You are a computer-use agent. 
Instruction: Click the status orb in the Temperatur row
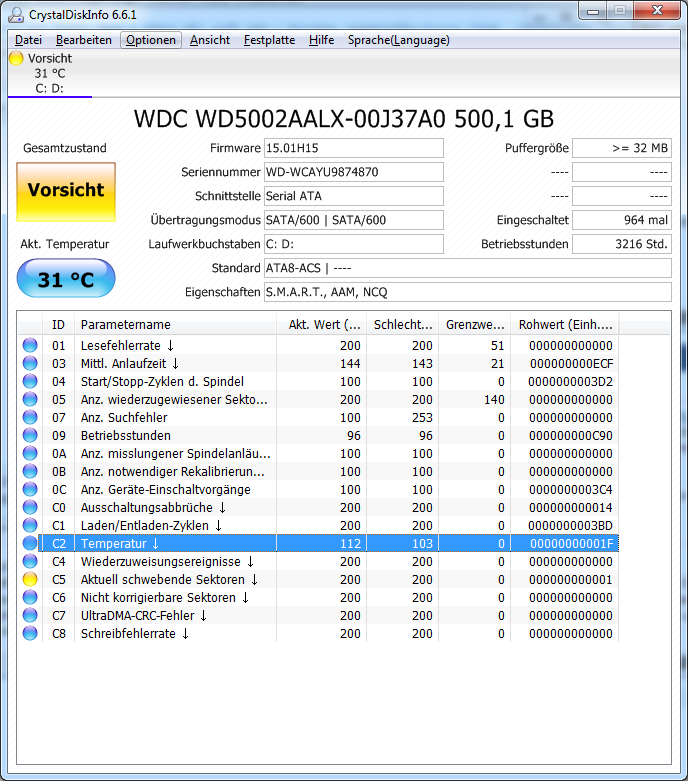[x=30, y=543]
